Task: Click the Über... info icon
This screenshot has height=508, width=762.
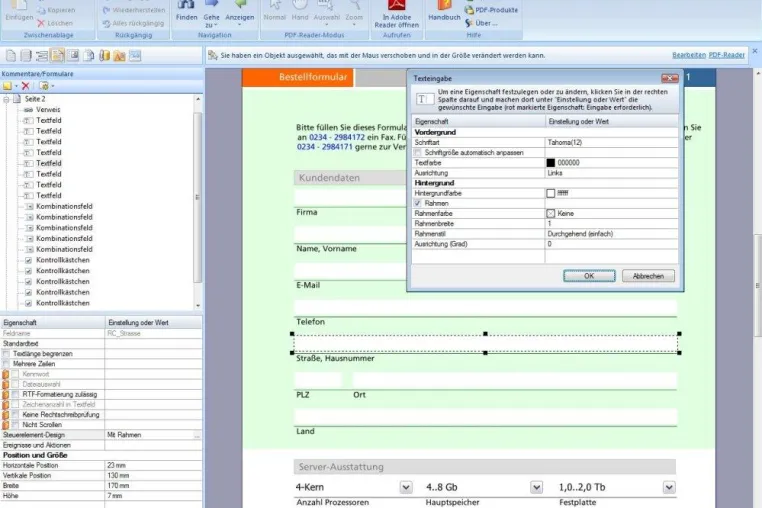Action: click(469, 23)
